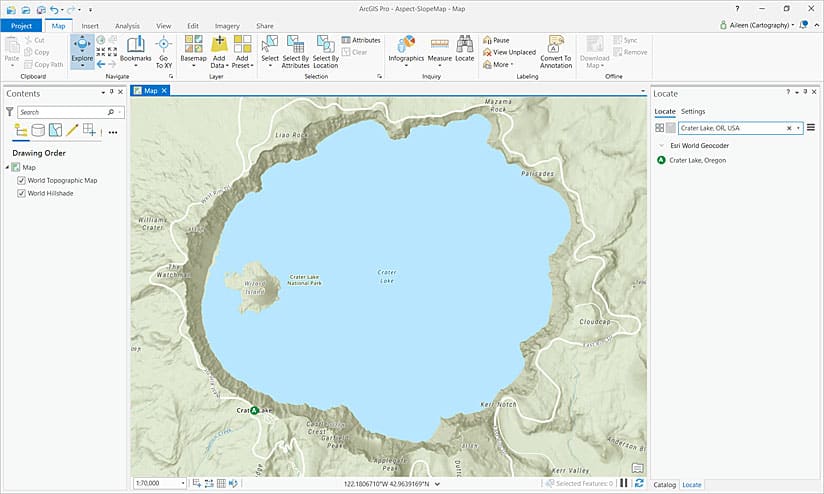Clear the Locate search text
824x494 pixels.
(x=788, y=128)
